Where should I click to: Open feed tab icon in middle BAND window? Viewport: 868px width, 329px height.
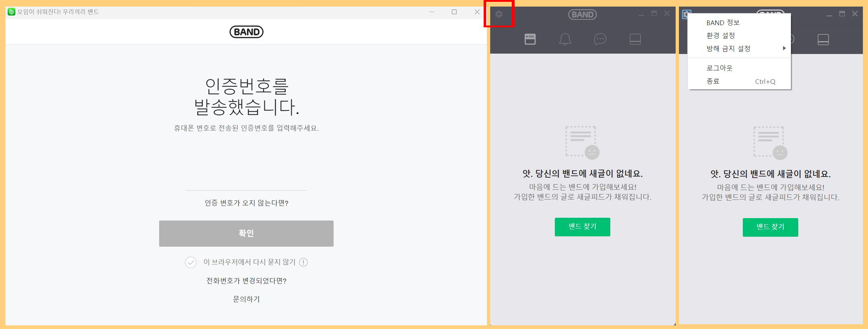530,39
